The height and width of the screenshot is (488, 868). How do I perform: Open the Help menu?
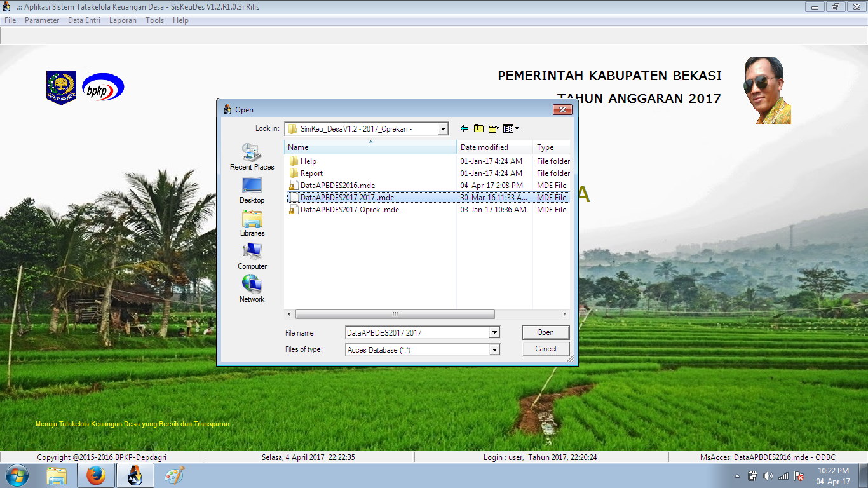(180, 20)
